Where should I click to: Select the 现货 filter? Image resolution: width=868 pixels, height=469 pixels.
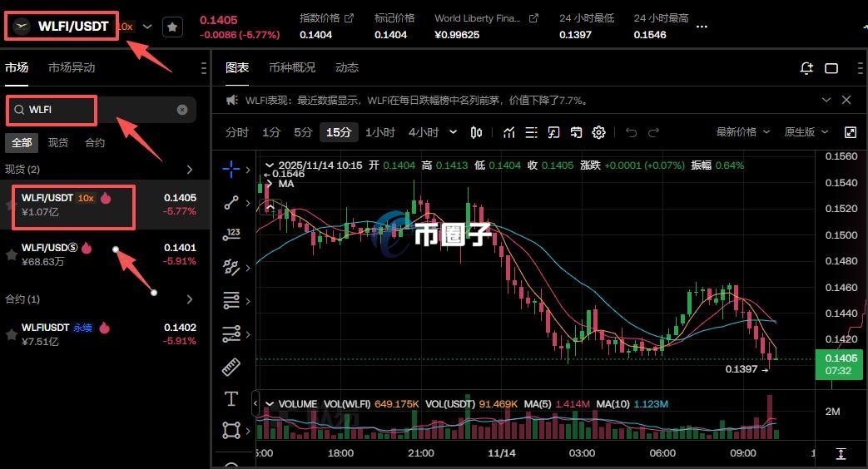click(x=58, y=143)
